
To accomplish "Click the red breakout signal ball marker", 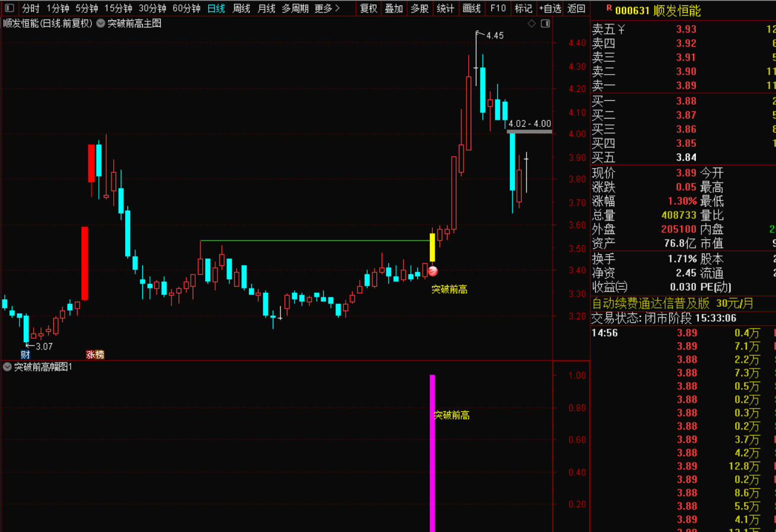I will [x=433, y=271].
